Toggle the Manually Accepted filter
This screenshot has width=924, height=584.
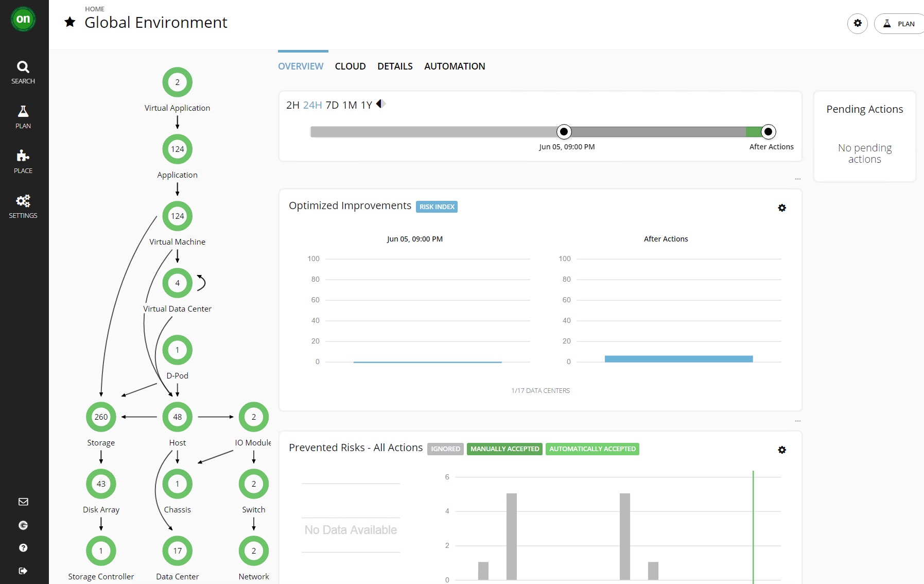tap(504, 449)
